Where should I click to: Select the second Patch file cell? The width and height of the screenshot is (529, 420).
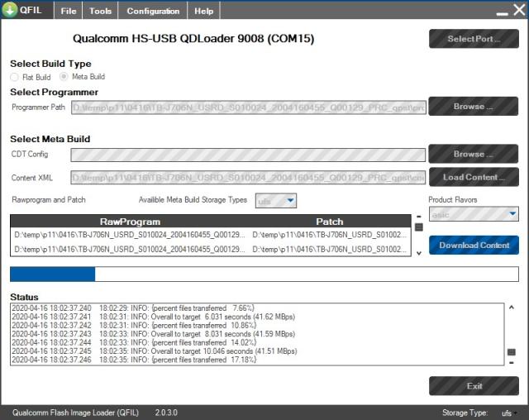330,250
